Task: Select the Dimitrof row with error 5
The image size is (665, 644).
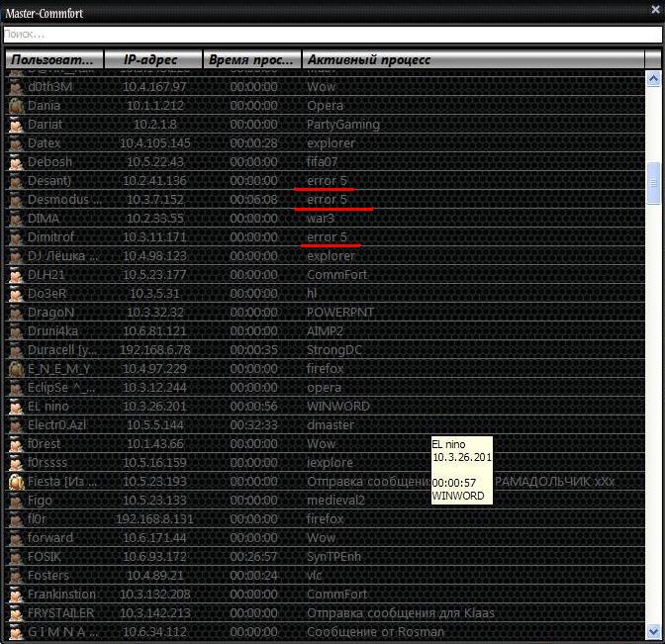Action: point(327,237)
